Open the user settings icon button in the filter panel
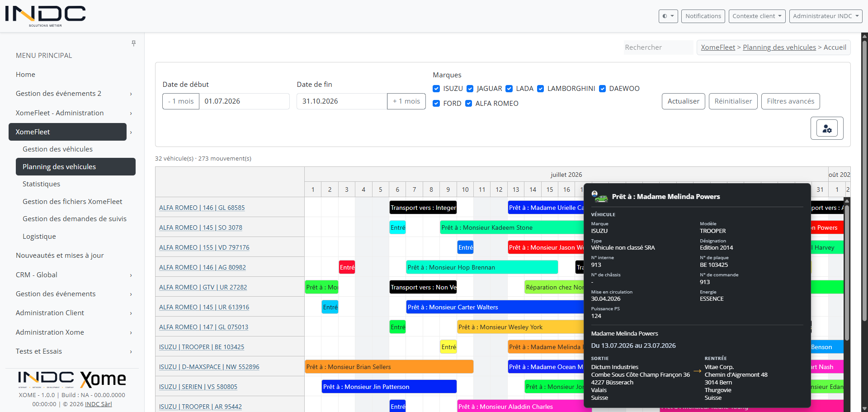The width and height of the screenshot is (868, 412). coord(827,128)
